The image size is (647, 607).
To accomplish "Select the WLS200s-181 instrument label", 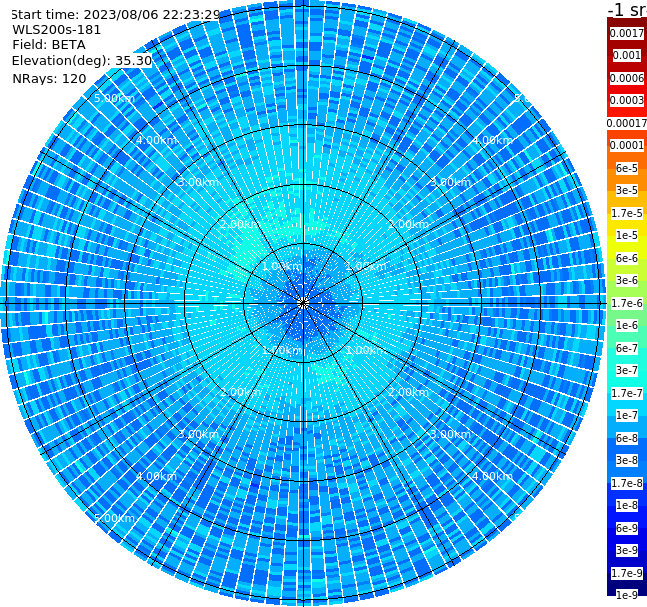I will click(x=57, y=30).
